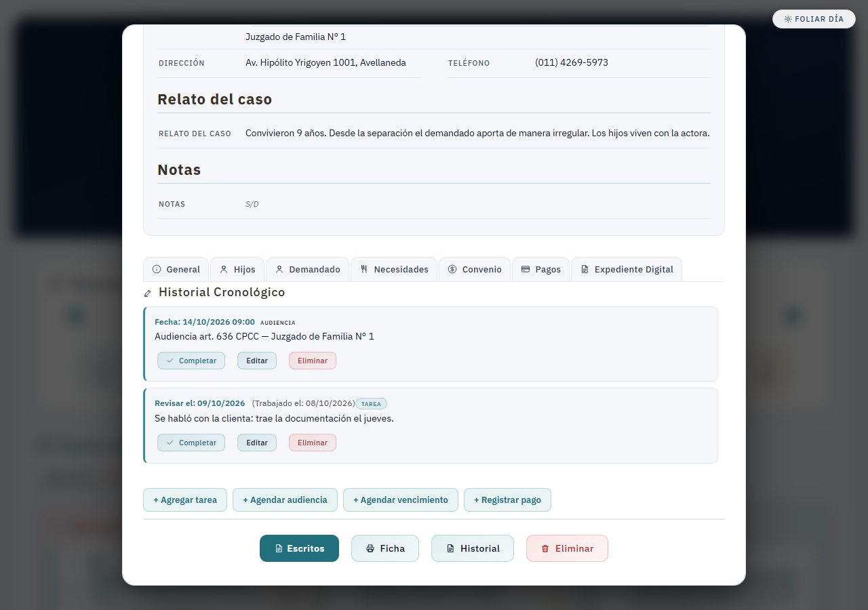The width and height of the screenshot is (868, 610).
Task: Open the Demandado tab
Action: [307, 269]
